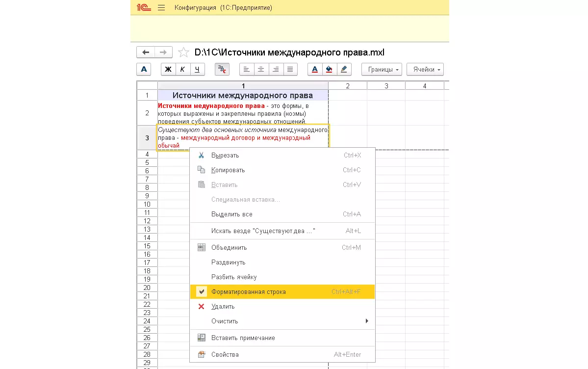This screenshot has width=588, height=369.
Task: Select Вырезать from the context menu
Action: tap(282, 156)
